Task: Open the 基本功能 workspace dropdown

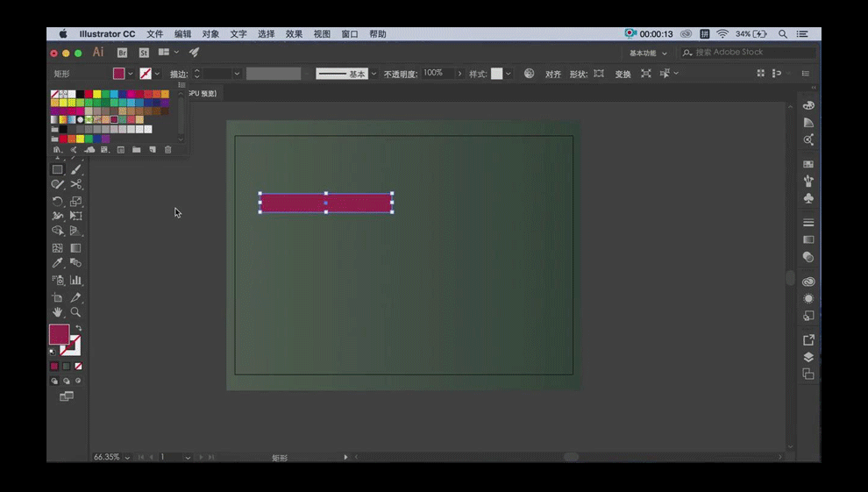Action: coord(647,53)
